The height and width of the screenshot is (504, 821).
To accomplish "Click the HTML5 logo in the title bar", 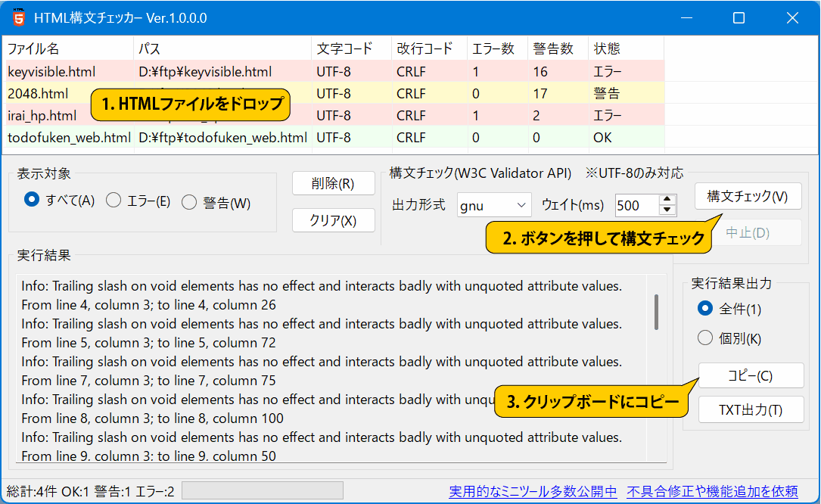I will click(x=17, y=16).
